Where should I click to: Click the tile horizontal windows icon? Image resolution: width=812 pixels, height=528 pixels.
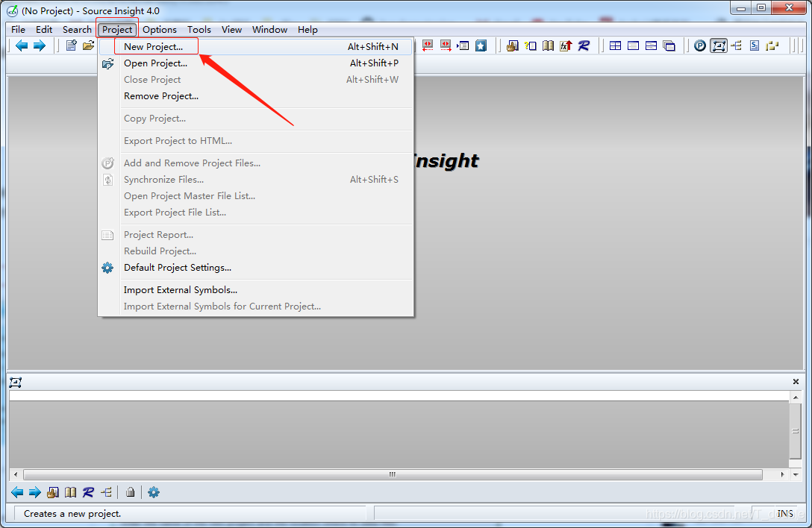point(633,45)
